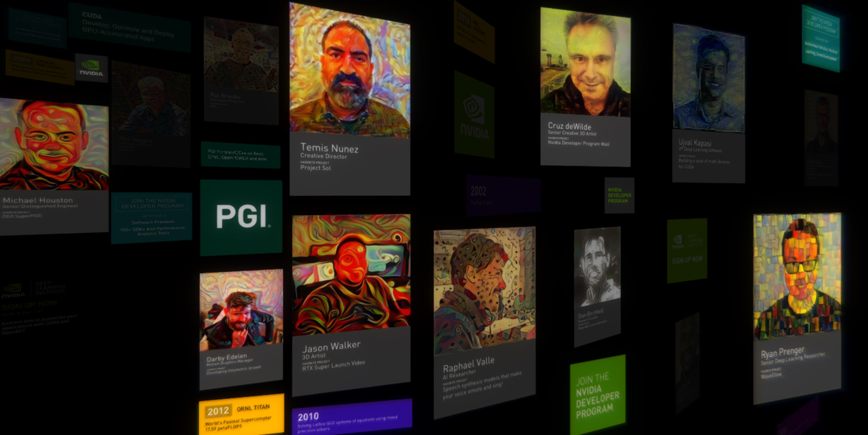The width and height of the screenshot is (868, 435).
Task: Click the NVIDIA logo tile beside the 2009 card
Action: pyautogui.click(x=91, y=68)
